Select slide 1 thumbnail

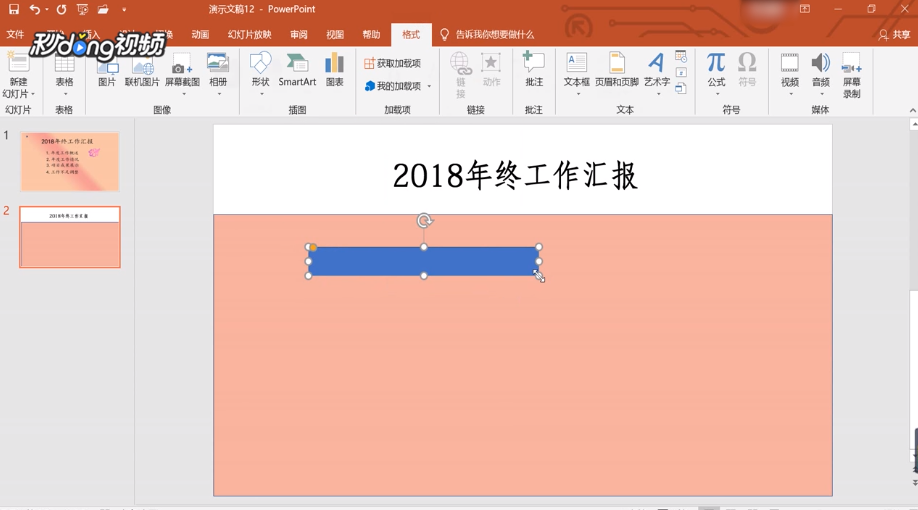tap(70, 162)
